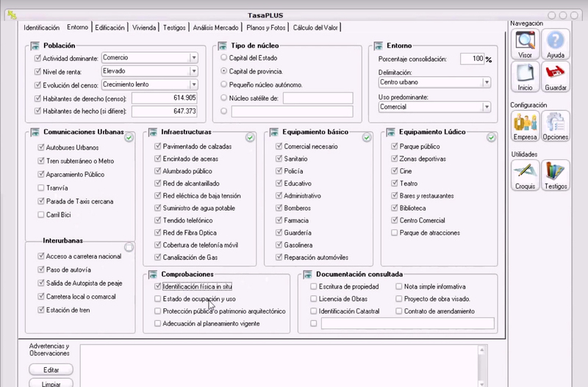Open Evolución del censo dropdown

(193, 84)
